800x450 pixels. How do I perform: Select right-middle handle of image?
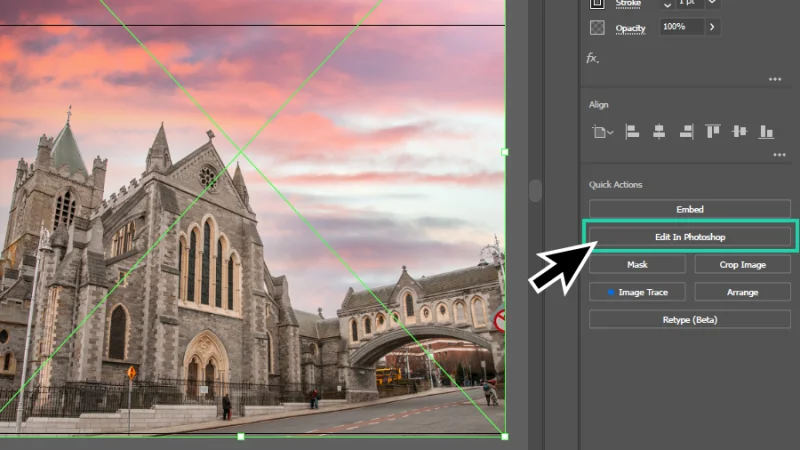[505, 152]
